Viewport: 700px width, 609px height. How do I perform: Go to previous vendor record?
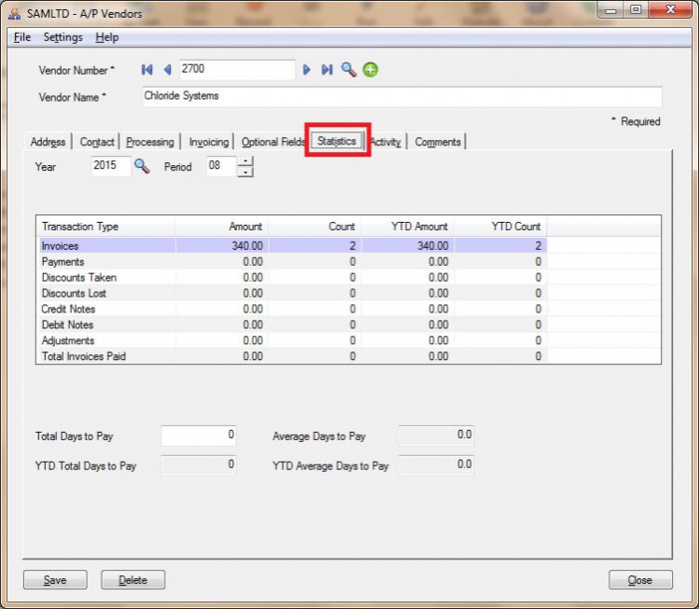coord(168,70)
